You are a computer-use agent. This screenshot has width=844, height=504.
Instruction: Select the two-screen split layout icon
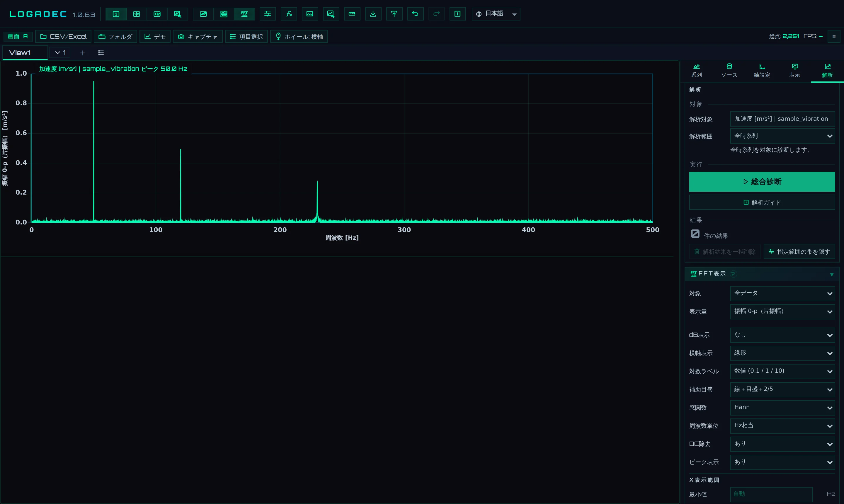[x=136, y=14]
